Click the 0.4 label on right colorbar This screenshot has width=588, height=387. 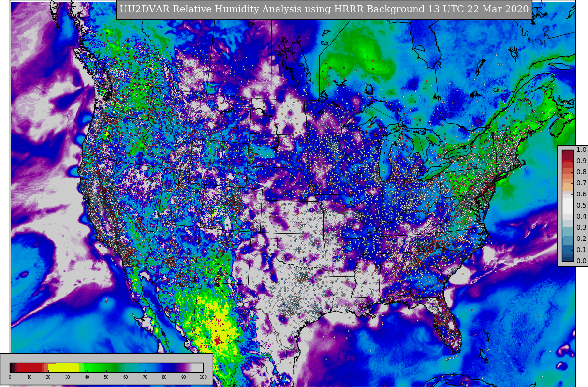(x=581, y=217)
